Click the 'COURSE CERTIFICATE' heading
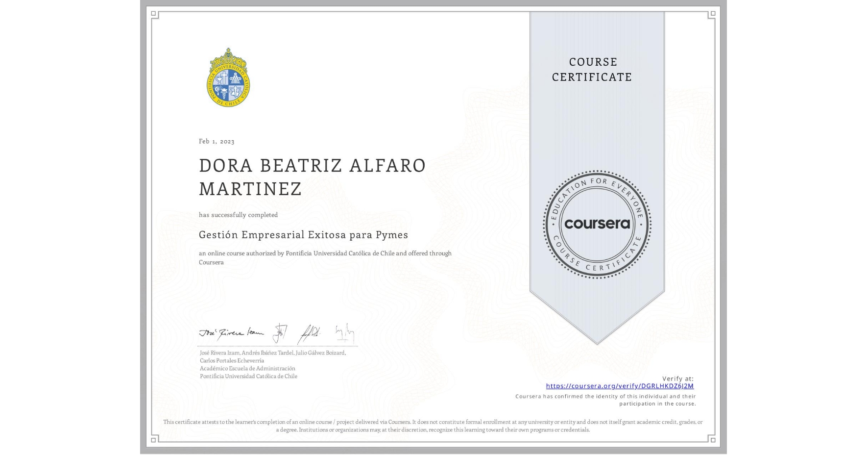The width and height of the screenshot is (868, 455). 592,69
